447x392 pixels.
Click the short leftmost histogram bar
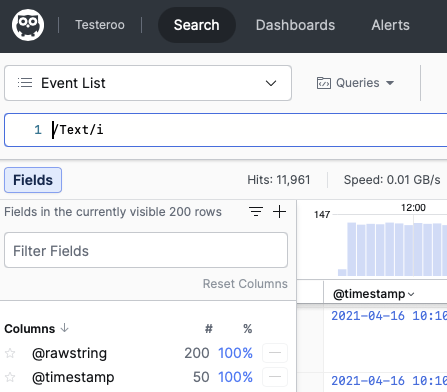click(342, 272)
